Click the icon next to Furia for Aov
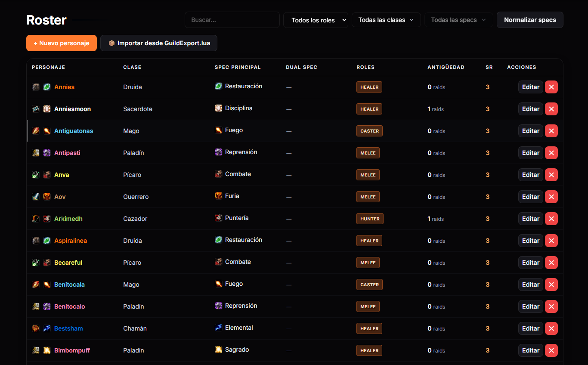588x365 pixels. point(219,196)
